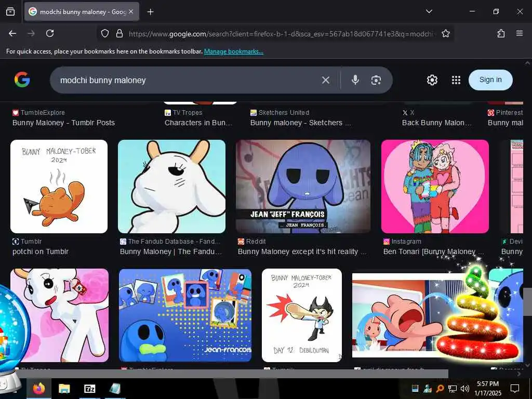Open the notepad-style app in taskbar
The height and width of the screenshot is (399, 532).
115,389
